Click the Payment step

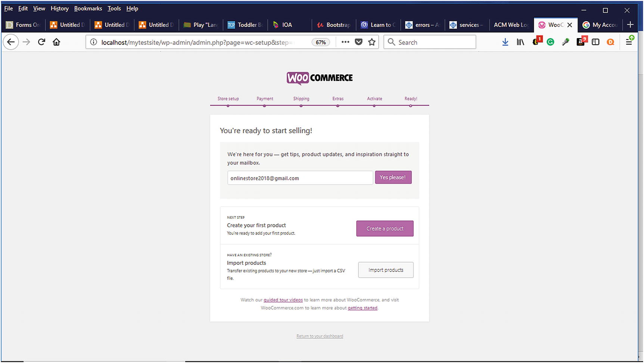(265, 99)
